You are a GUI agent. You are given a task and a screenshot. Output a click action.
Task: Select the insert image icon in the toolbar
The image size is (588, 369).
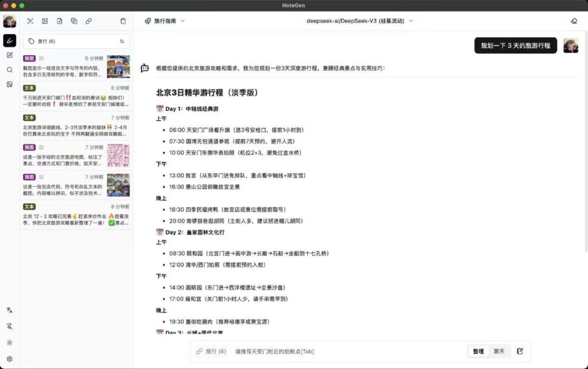coord(45,21)
